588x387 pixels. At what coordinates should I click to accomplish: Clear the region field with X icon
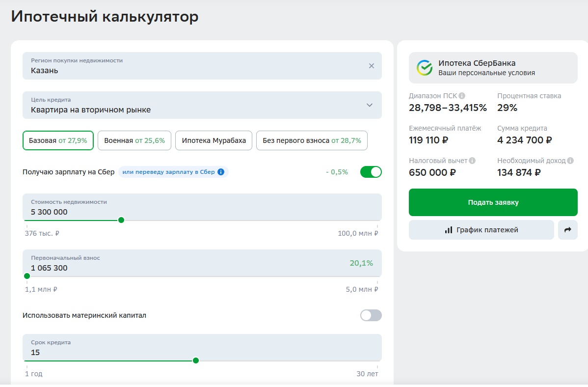[x=371, y=66]
